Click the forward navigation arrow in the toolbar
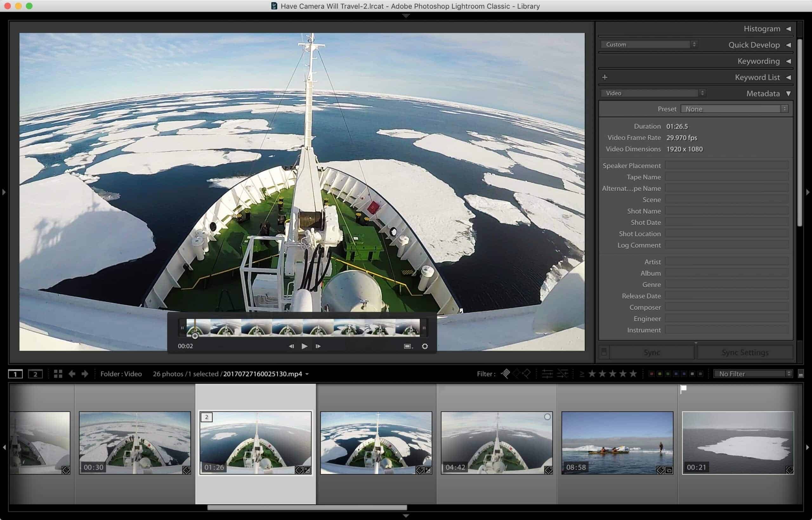Image resolution: width=812 pixels, height=520 pixels. point(84,374)
